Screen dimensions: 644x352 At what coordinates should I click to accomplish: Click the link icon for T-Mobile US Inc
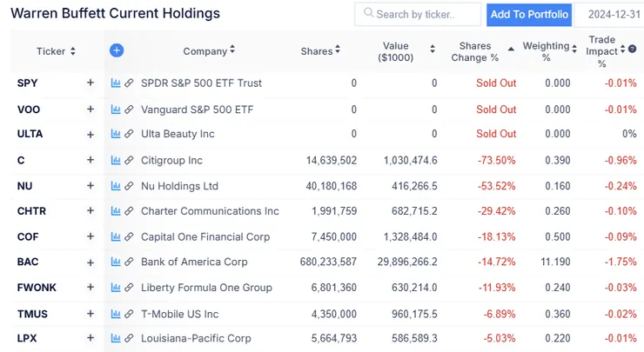tap(129, 314)
